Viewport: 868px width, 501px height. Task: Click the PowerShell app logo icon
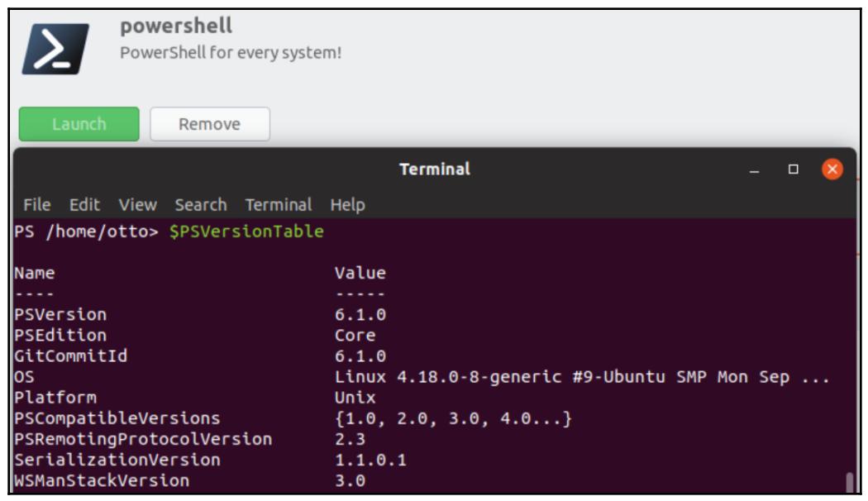click(x=55, y=49)
